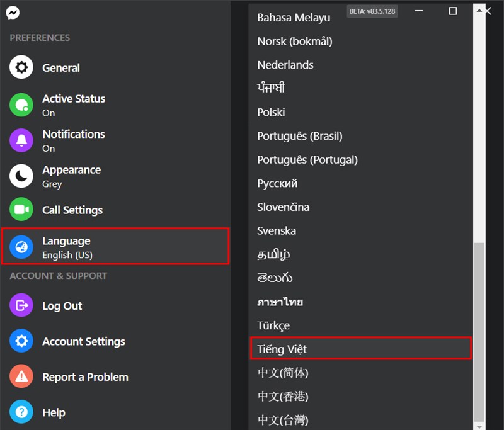Open Account Settings

83,341
